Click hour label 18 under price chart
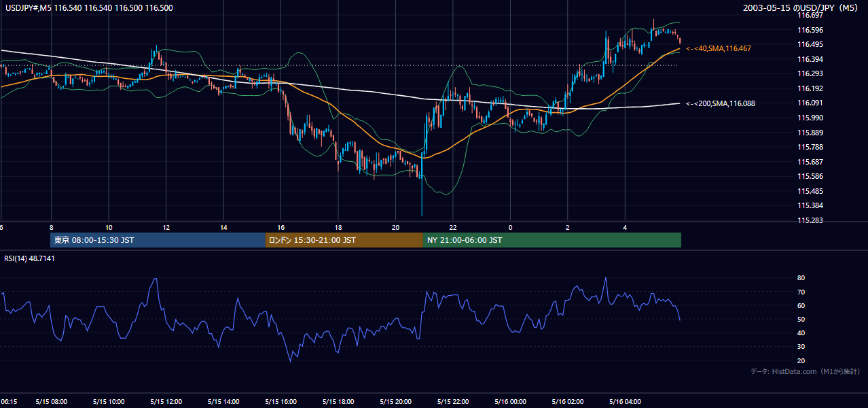This screenshot has width=868, height=408. pos(338,227)
